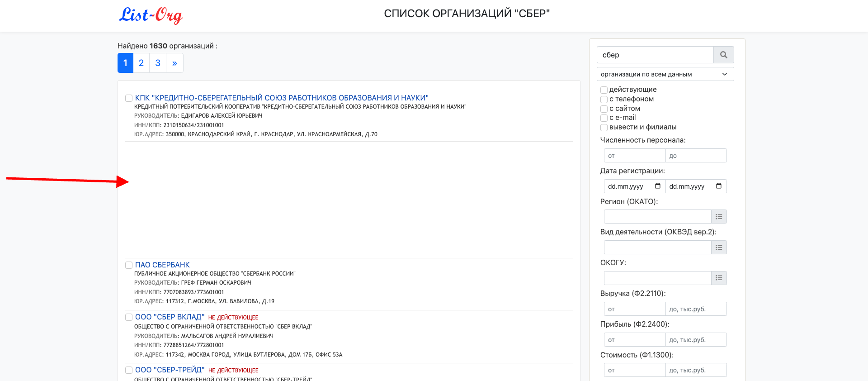Open the ООО "СБЕР ВКЛАД" link
This screenshot has width=868, height=381.
(170, 317)
